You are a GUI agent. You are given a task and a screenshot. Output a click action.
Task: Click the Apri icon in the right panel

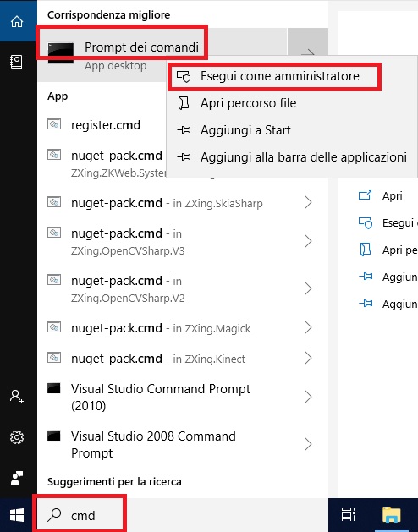(x=365, y=195)
